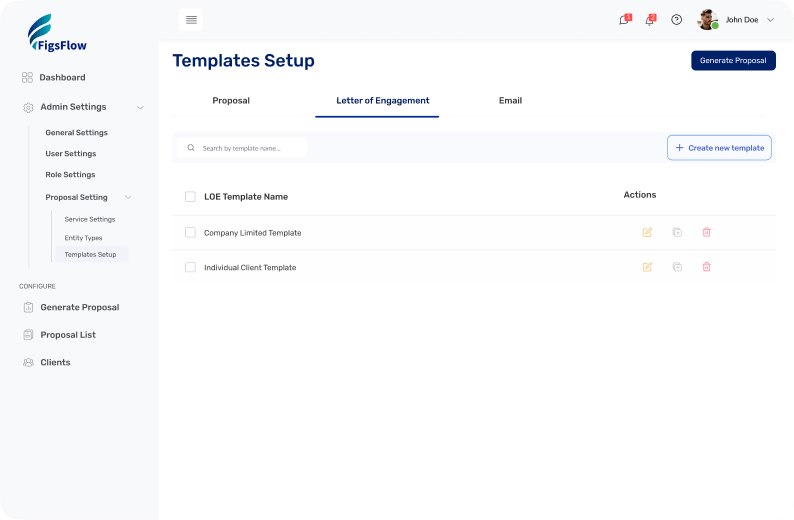
Task: Toggle the hamburger sidebar menu
Action: (191, 20)
